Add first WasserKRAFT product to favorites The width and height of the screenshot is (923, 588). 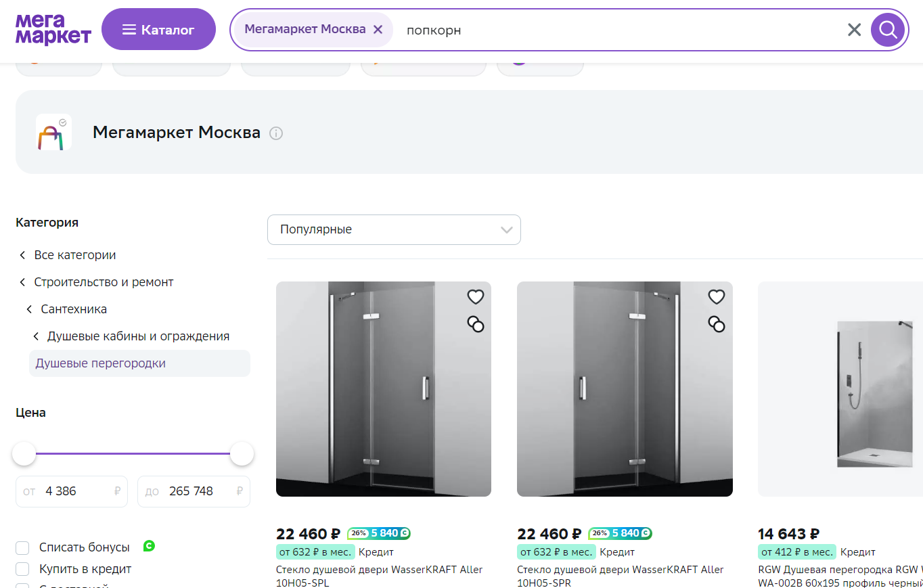(x=476, y=297)
